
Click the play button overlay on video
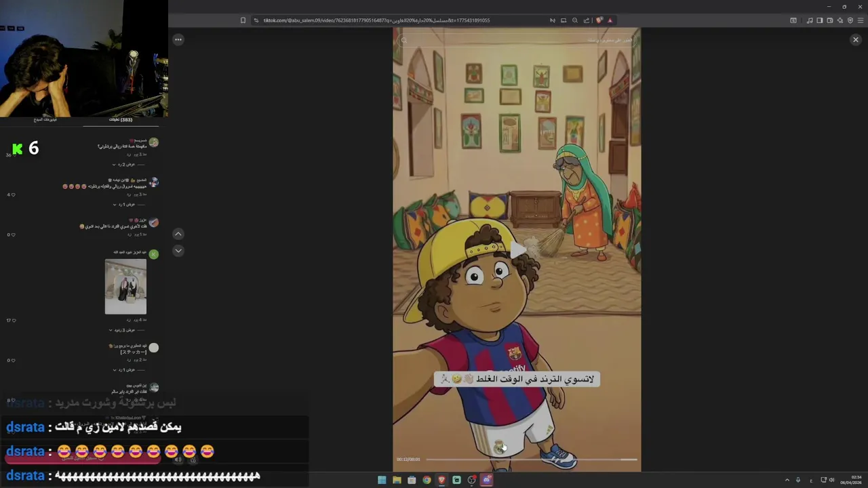[x=517, y=250]
